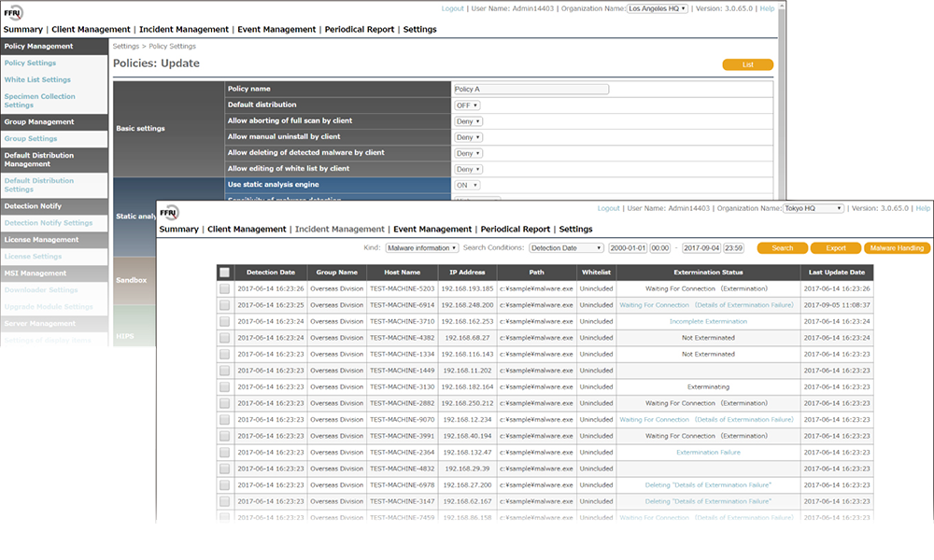The width and height of the screenshot is (934, 560).
Task: Open Client Management in front window menu
Action: pyautogui.click(x=247, y=229)
